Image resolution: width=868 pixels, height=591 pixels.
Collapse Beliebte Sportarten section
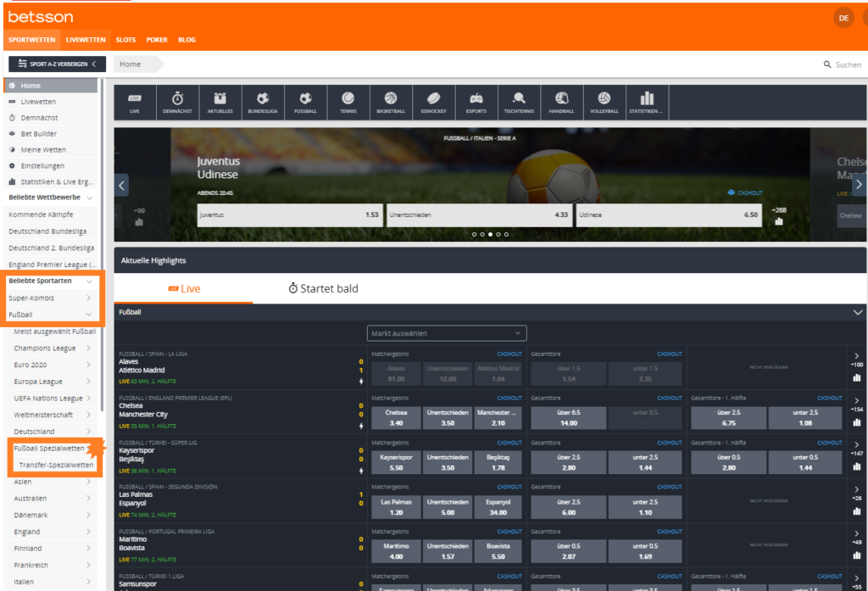(x=89, y=282)
